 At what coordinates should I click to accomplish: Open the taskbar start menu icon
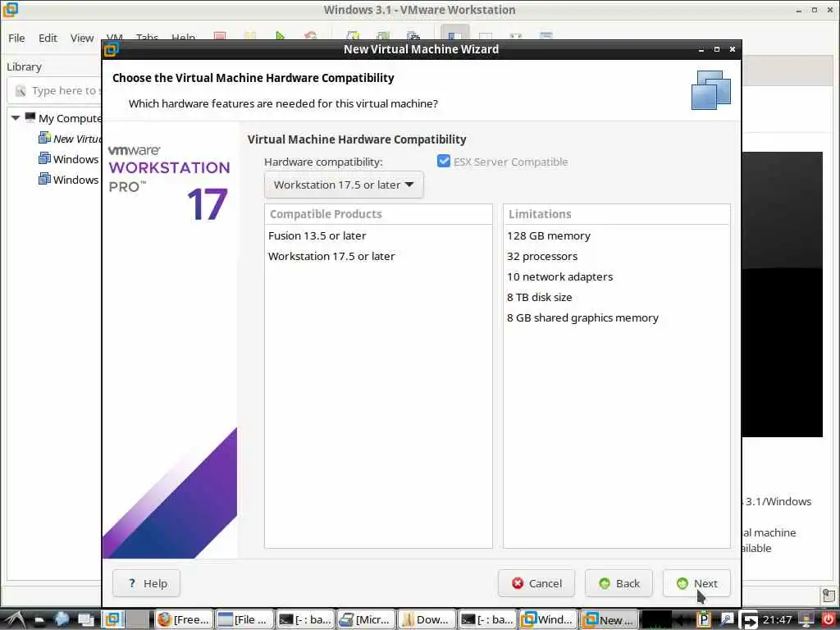click(16, 620)
